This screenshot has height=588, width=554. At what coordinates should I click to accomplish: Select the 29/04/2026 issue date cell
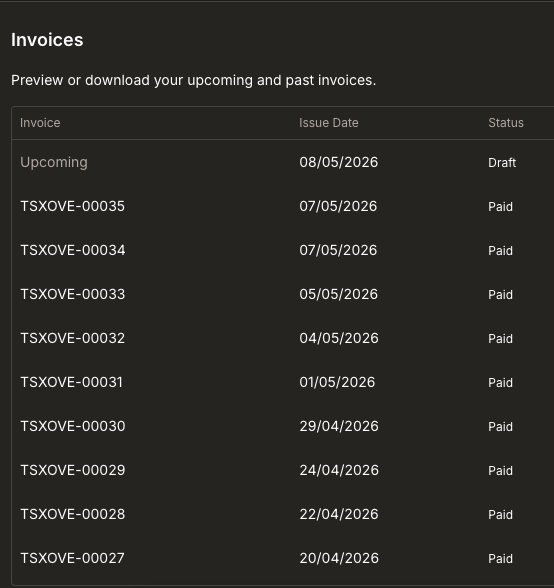pyautogui.click(x=339, y=426)
